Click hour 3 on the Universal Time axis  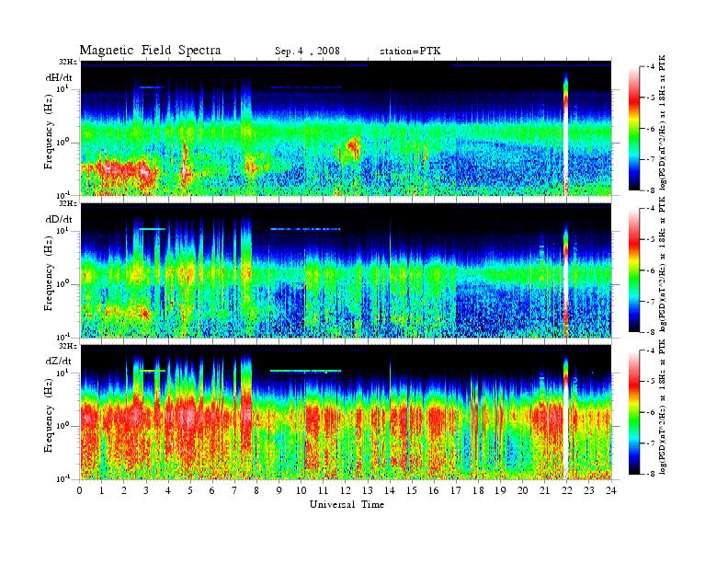[x=146, y=491]
